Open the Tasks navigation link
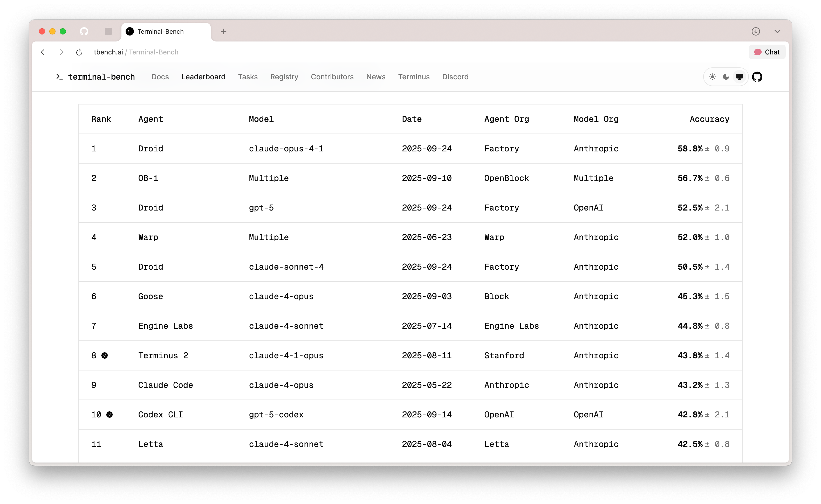Viewport: 821px width, 504px height. coord(248,77)
